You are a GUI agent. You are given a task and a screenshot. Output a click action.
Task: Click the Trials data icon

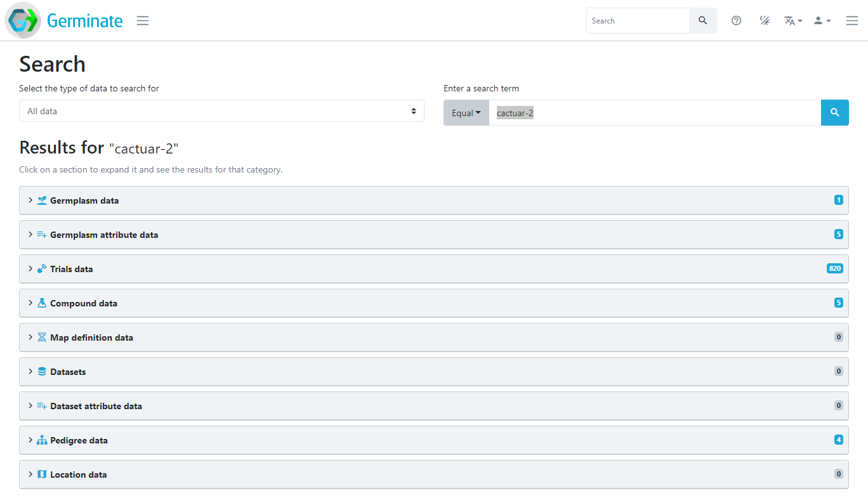tap(41, 268)
